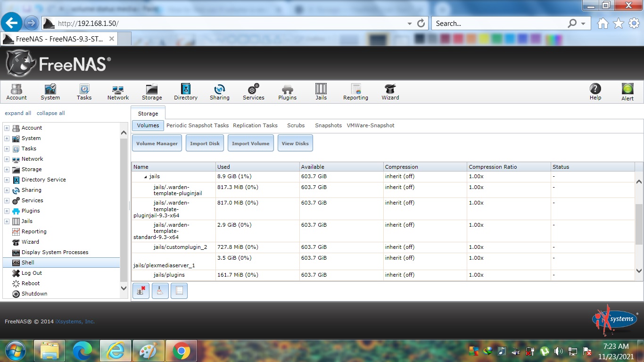The image size is (644, 362).
Task: Open the Plugins toolbar icon
Action: click(x=287, y=92)
